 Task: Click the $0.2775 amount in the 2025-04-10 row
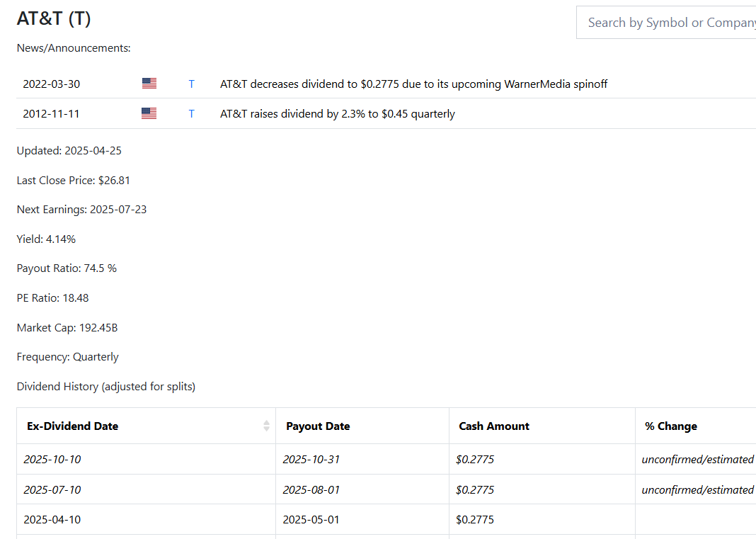tap(475, 520)
